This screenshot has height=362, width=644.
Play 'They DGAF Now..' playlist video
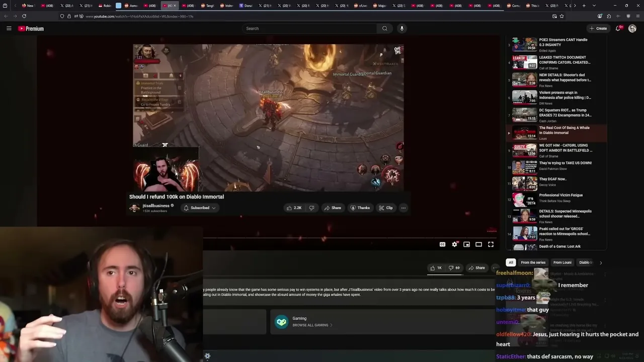[x=555, y=183]
